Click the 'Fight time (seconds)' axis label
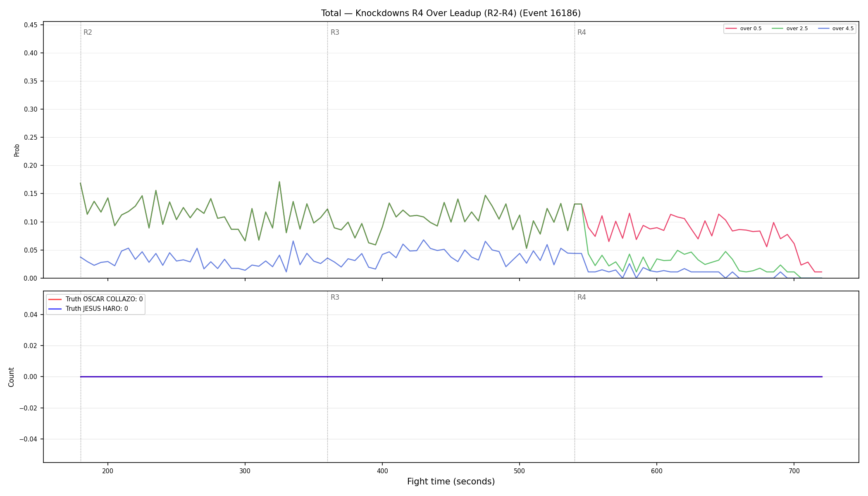 451,482
